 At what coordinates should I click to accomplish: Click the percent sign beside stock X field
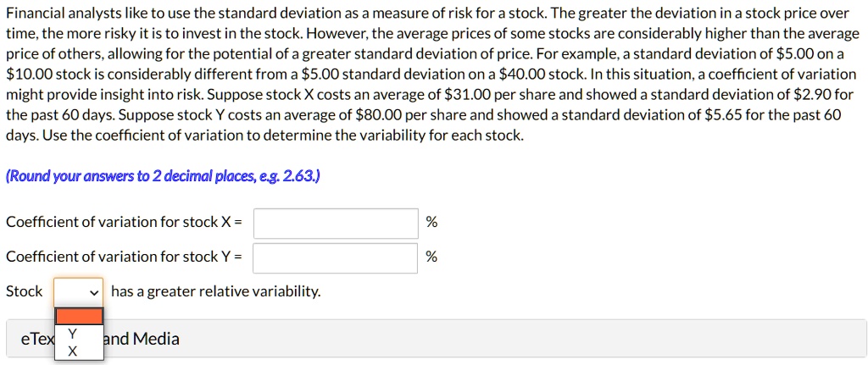[431, 223]
